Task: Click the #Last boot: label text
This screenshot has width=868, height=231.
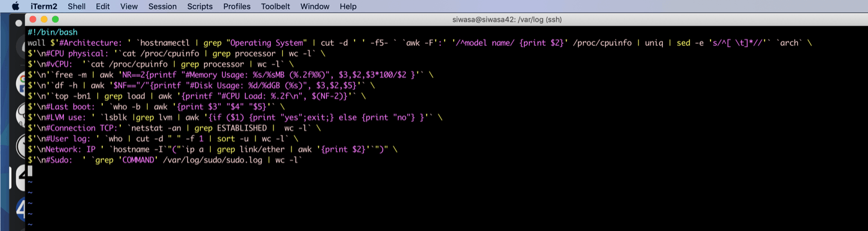Action: [x=69, y=107]
